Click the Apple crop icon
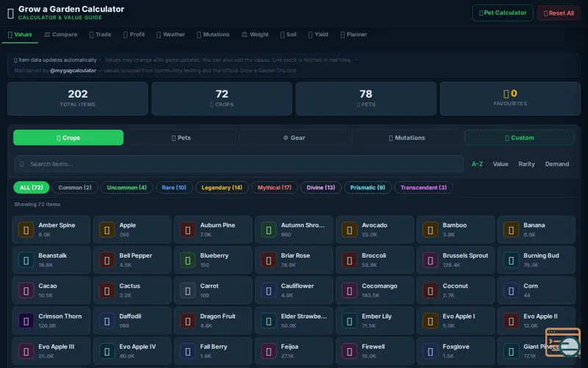Viewport: 588px width, 368px height. [107, 230]
